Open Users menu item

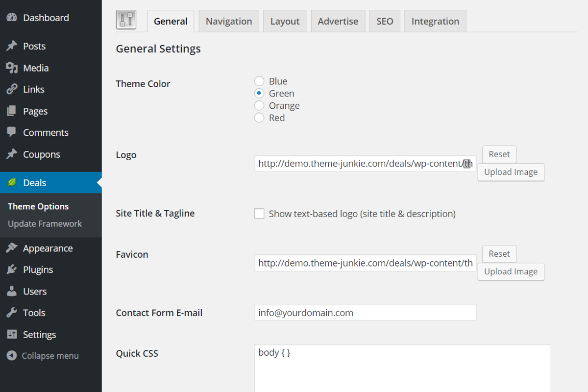coord(51,291)
